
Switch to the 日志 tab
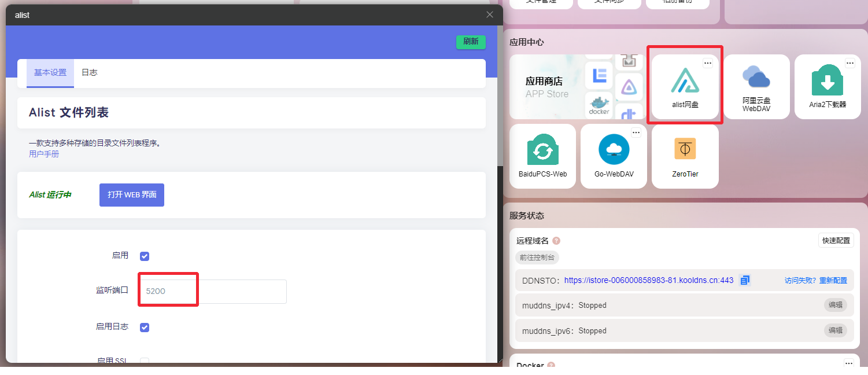89,73
